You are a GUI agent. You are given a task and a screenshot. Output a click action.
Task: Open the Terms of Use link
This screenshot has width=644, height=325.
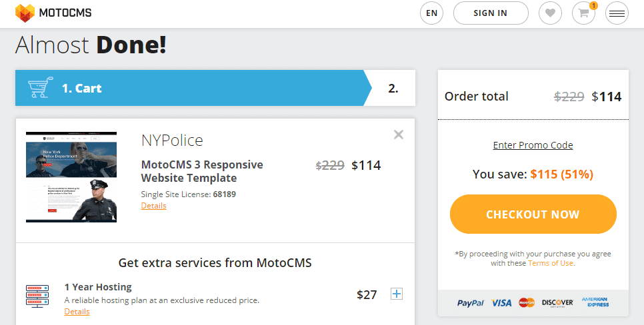(551, 263)
